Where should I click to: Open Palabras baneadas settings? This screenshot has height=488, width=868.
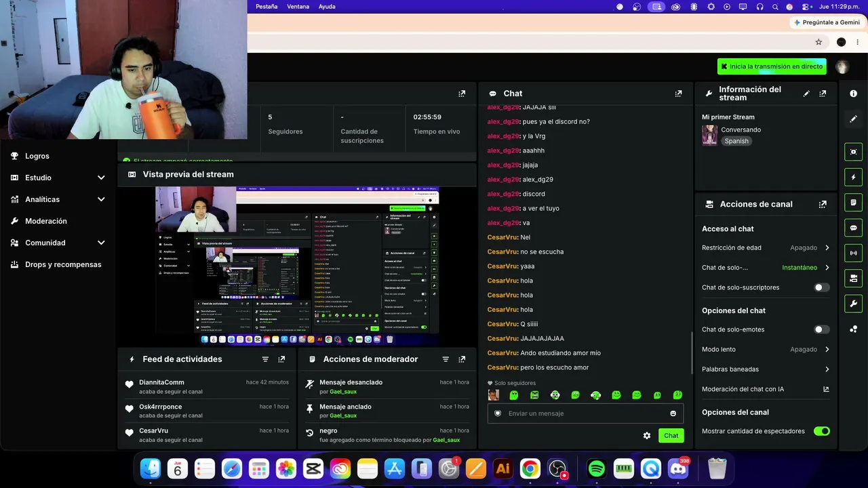(766, 369)
